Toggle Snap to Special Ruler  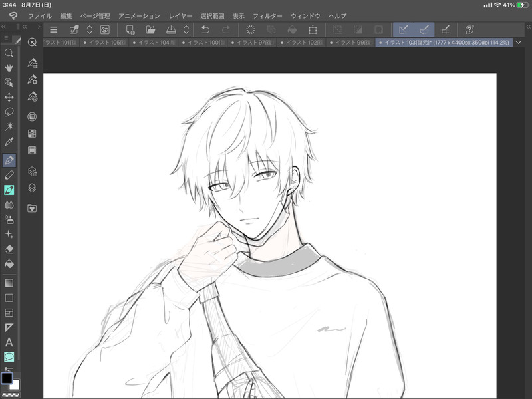click(424, 30)
